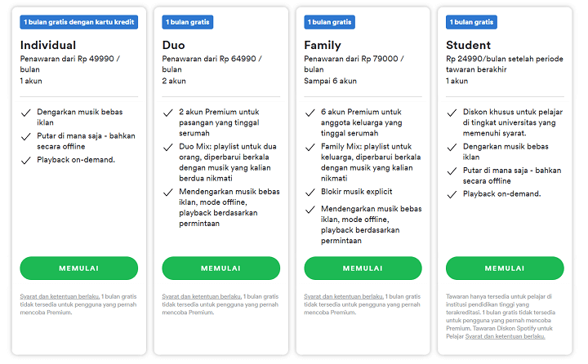Click the '1 bulan gratis' badge on Family
This screenshot has height=364, width=588.
coord(329,22)
